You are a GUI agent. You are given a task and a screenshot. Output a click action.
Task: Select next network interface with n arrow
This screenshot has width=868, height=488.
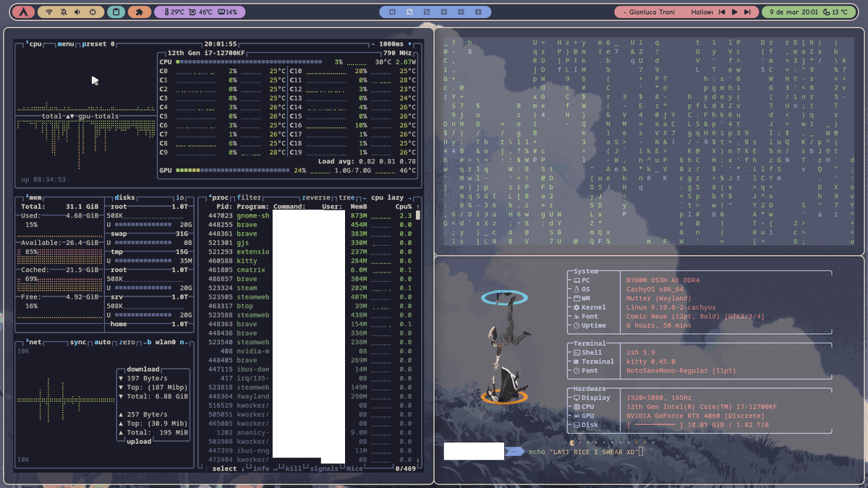[184, 342]
